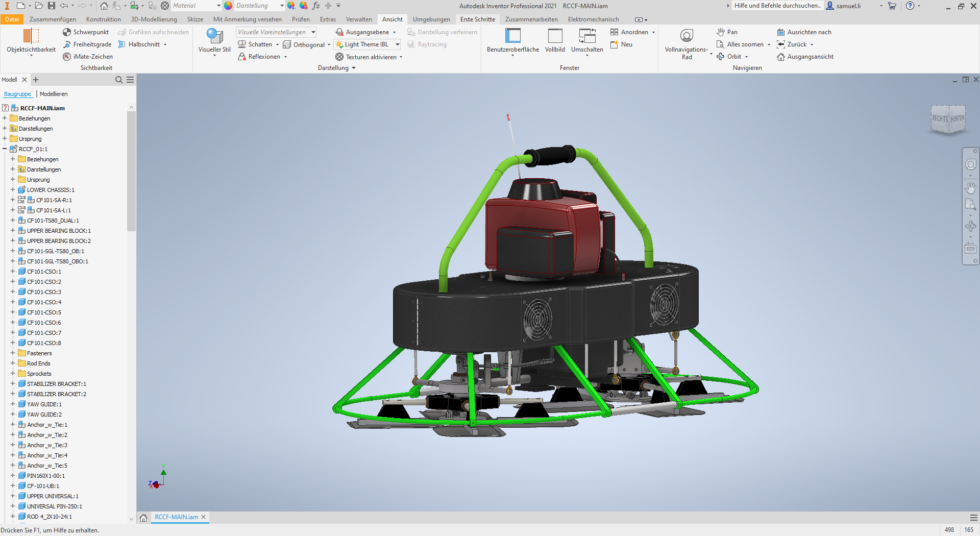Click the Vollbild full screen icon

(x=555, y=37)
